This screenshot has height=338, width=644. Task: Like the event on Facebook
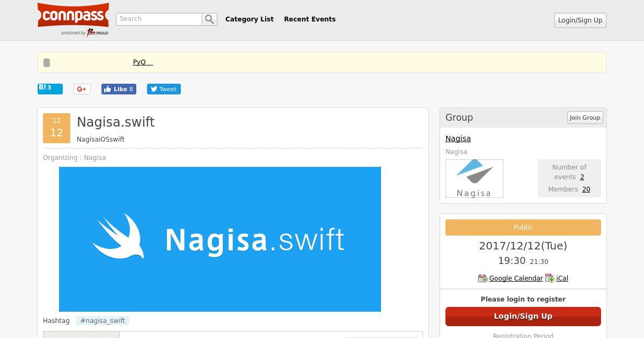(x=119, y=89)
